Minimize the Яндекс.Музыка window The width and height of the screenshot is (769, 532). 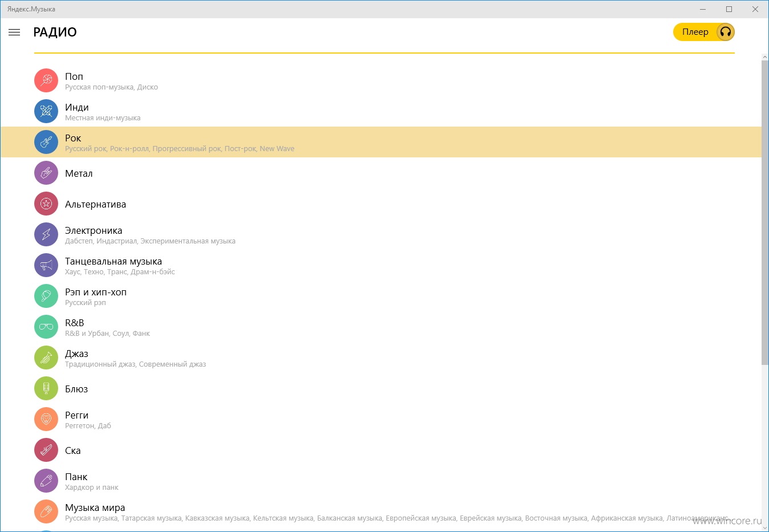tap(703, 9)
